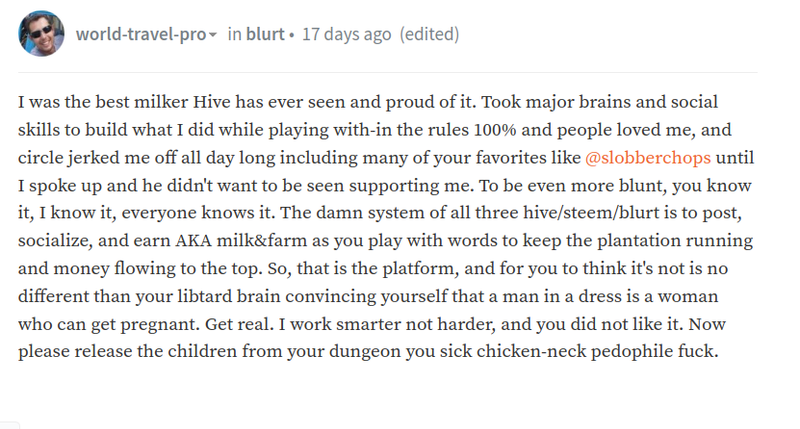Click the world-travel-pro profile avatar

click(41, 34)
